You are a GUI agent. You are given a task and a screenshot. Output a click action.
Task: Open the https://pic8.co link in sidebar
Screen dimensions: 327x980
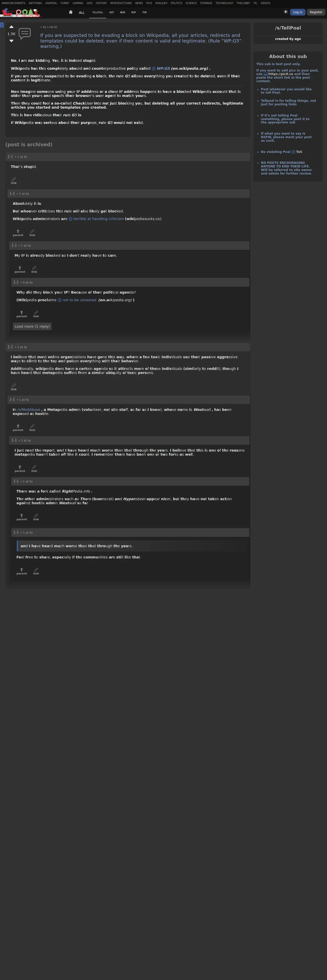(281, 74)
